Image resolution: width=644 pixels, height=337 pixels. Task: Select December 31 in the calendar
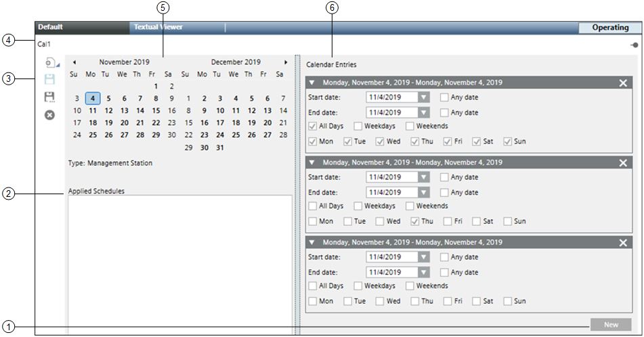219,148
